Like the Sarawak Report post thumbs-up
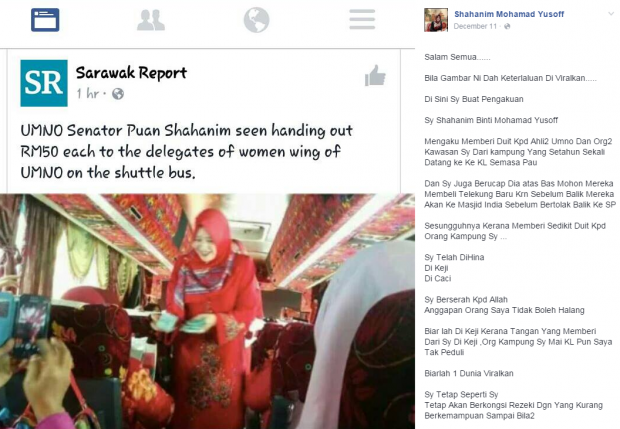 click(x=375, y=76)
